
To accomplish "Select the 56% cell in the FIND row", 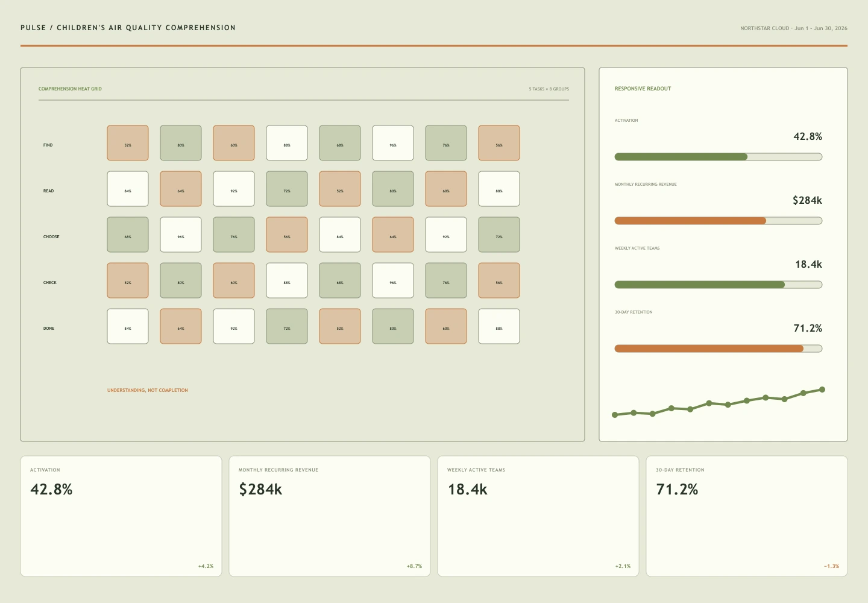I will (499, 143).
